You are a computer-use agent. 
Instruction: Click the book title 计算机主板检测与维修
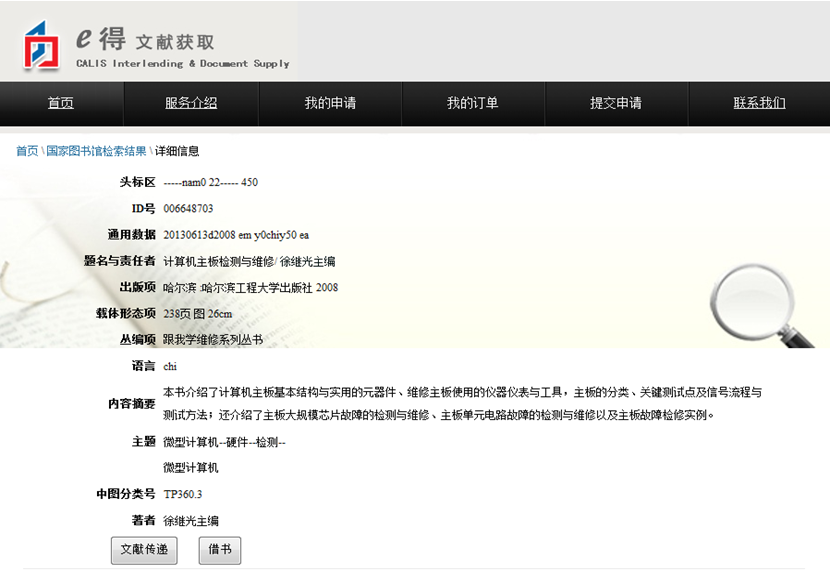click(218, 261)
